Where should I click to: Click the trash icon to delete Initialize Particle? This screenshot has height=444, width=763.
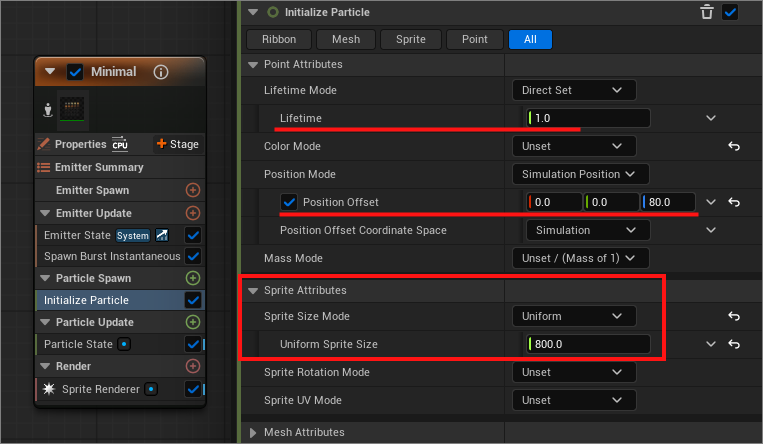tap(707, 12)
